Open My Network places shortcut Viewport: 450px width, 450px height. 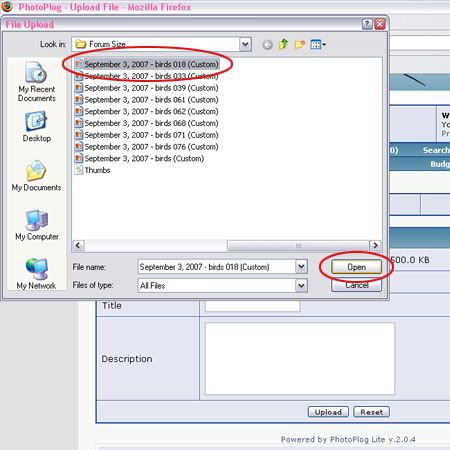(36, 274)
